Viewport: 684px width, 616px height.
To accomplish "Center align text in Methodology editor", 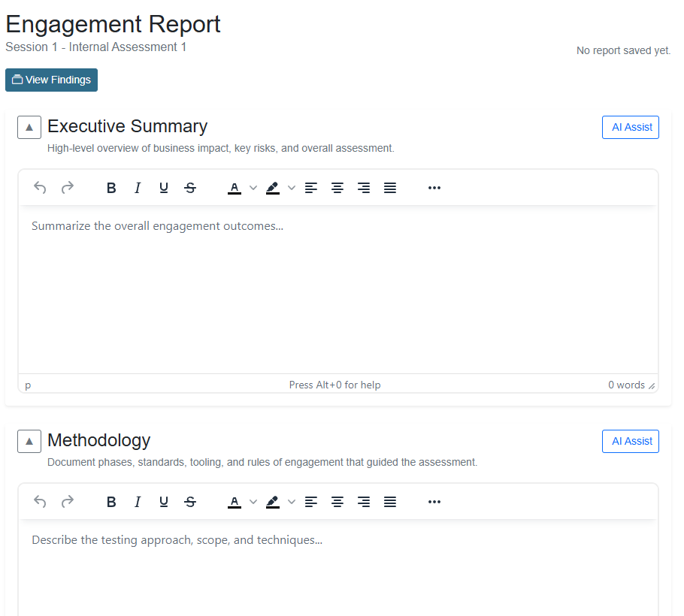I will tap(337, 502).
